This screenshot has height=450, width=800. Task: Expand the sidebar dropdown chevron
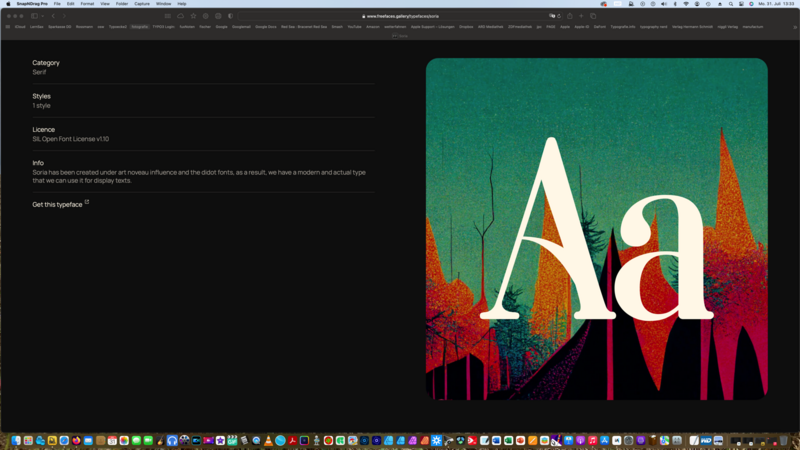41,16
